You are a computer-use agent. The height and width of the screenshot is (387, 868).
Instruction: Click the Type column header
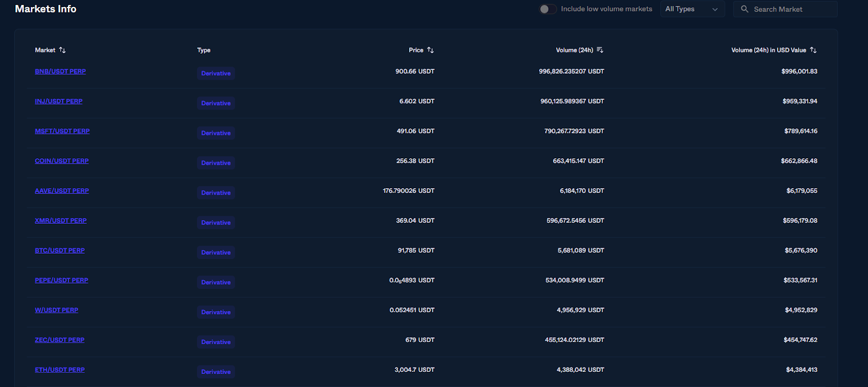point(203,50)
